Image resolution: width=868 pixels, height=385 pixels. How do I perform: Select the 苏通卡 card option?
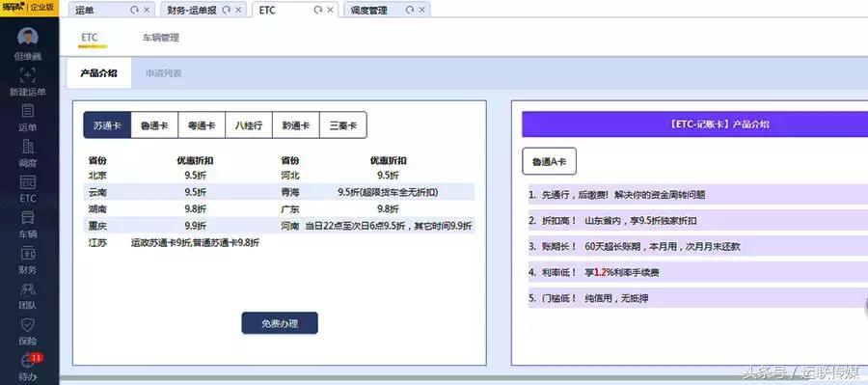107,125
